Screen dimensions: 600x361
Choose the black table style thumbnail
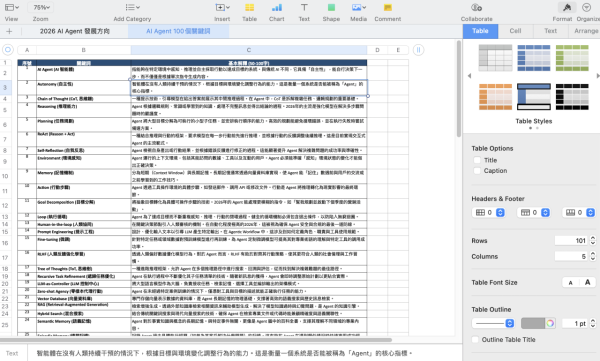point(572,97)
